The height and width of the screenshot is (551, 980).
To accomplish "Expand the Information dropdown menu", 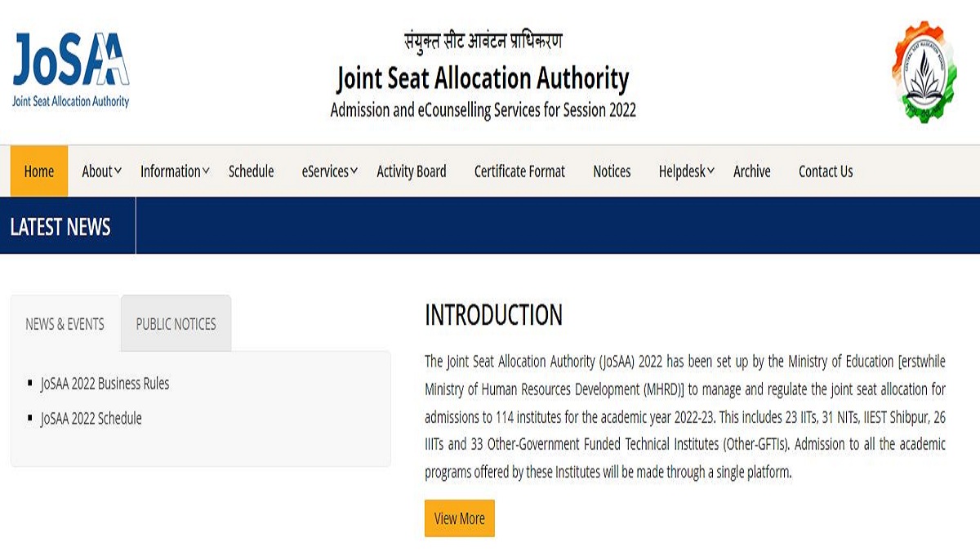I will click(175, 171).
